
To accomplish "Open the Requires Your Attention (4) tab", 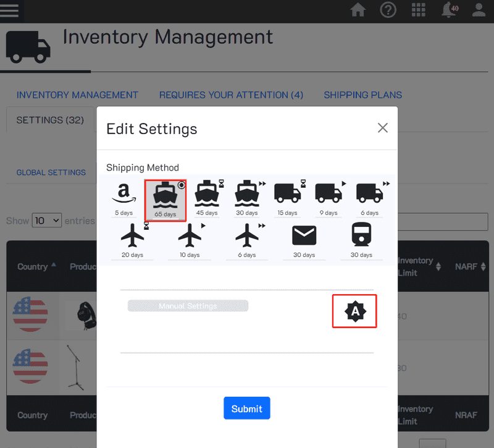I will 231,95.
